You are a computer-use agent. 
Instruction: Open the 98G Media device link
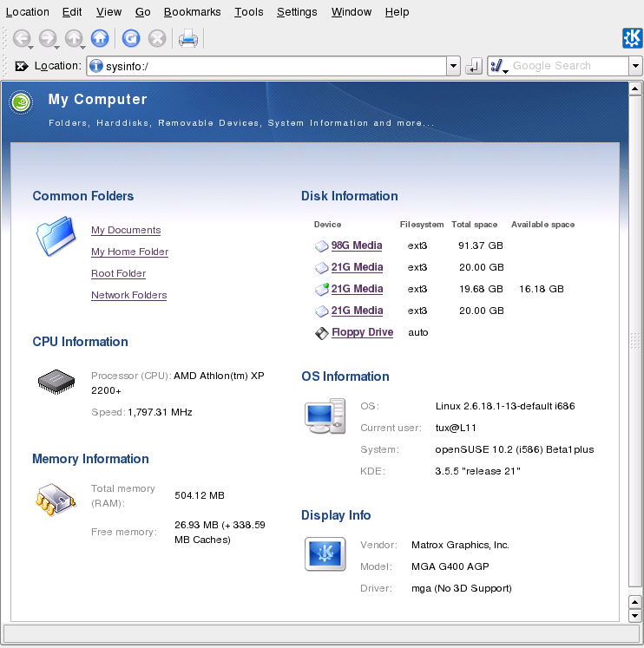tap(357, 245)
